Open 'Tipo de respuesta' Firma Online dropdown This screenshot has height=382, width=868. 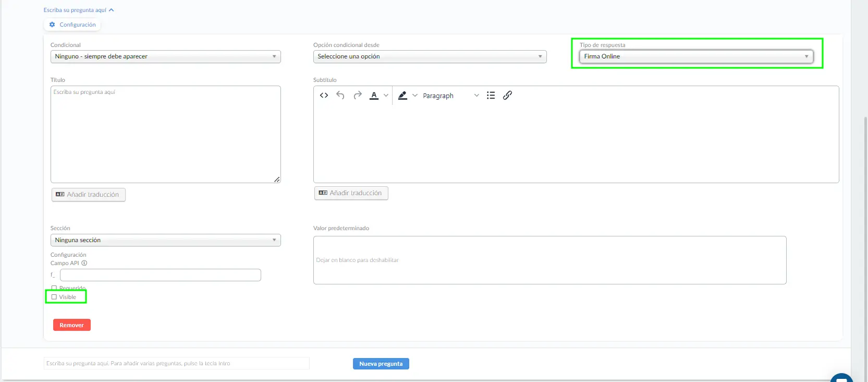click(696, 56)
